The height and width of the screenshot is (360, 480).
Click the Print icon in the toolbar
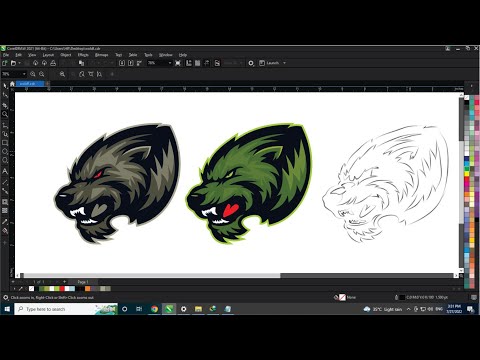pos(53,63)
